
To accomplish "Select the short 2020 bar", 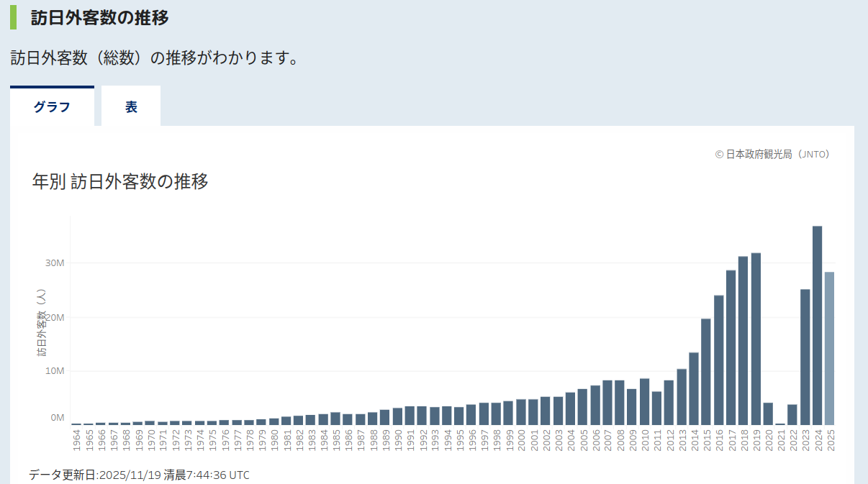I will [x=768, y=414].
